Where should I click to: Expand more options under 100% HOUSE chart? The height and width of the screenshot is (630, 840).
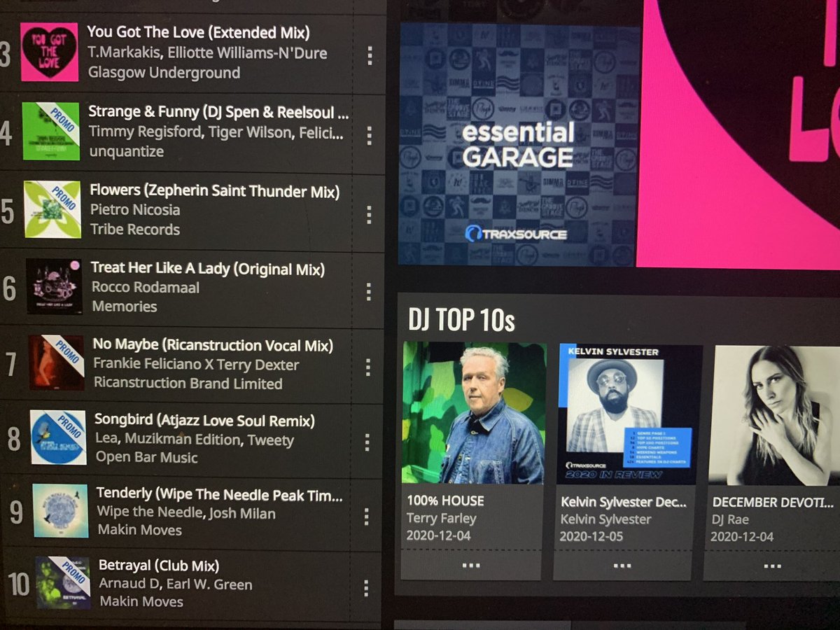tap(471, 565)
